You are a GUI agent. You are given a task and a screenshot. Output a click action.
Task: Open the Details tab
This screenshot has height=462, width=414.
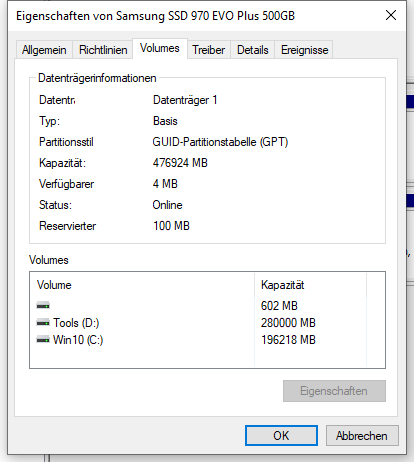point(253,50)
